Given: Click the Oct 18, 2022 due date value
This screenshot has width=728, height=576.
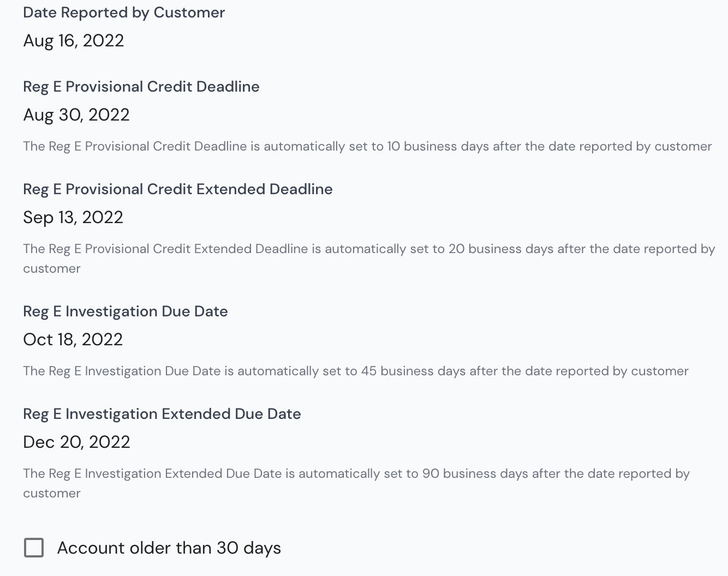Looking at the screenshot, I should click(x=73, y=339).
